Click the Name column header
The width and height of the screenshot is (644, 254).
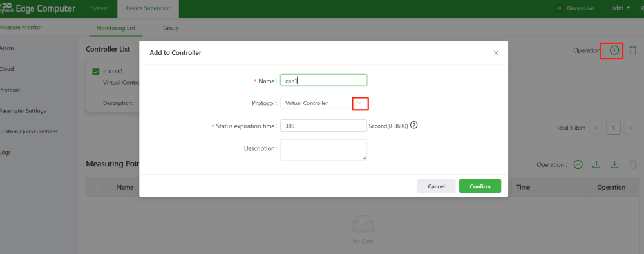click(x=126, y=188)
